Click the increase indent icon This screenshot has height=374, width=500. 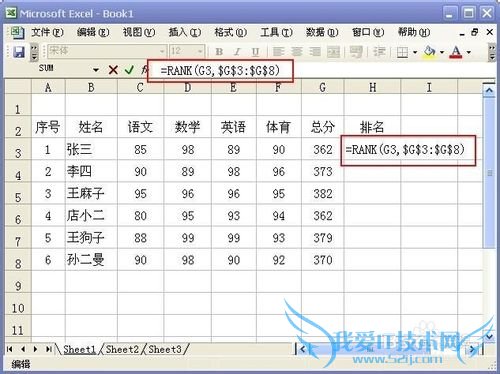click(x=379, y=52)
